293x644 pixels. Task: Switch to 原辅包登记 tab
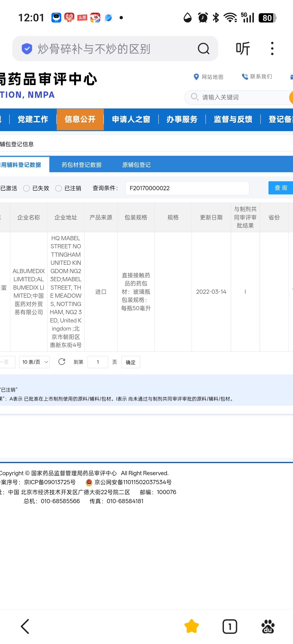136,165
